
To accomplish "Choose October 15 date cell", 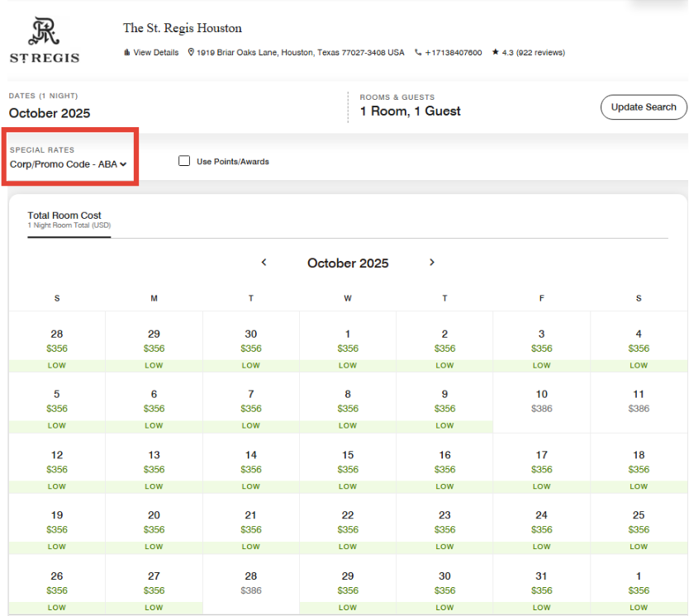I will click(x=348, y=462).
